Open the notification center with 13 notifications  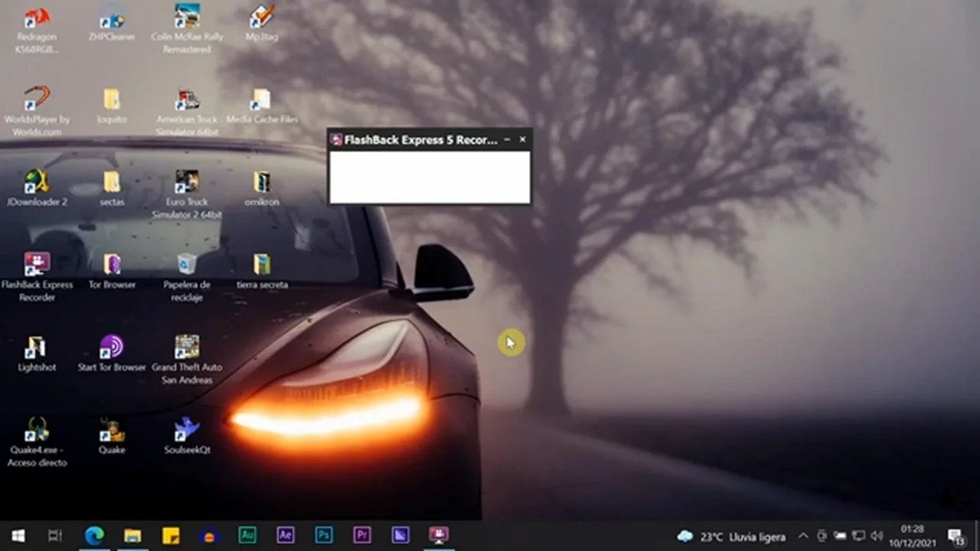coord(955,536)
